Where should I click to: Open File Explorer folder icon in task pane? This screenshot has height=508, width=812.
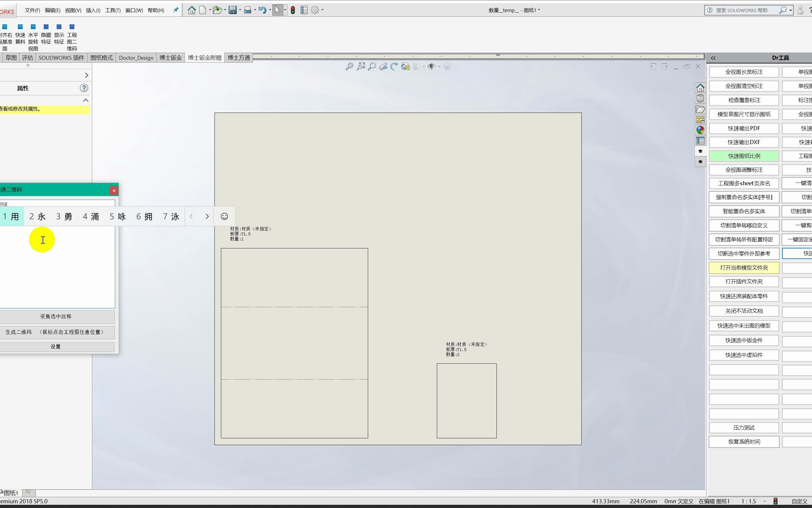[x=700, y=109]
